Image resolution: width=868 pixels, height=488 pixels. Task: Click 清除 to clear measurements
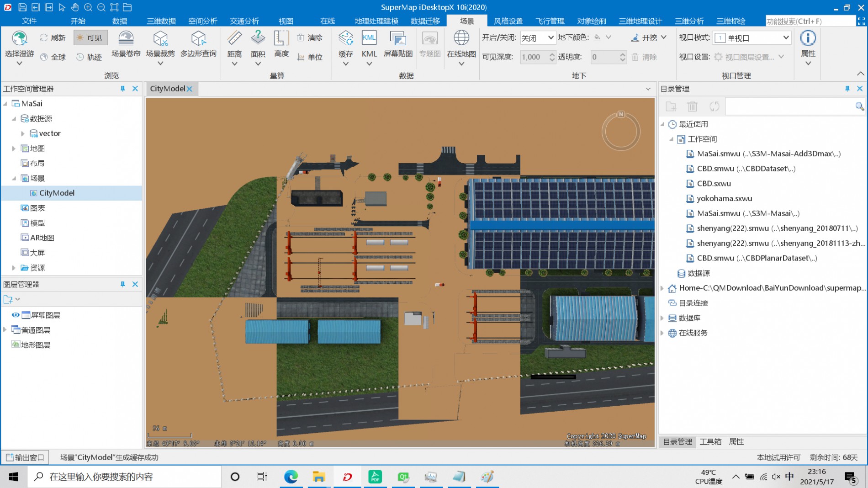(x=310, y=37)
